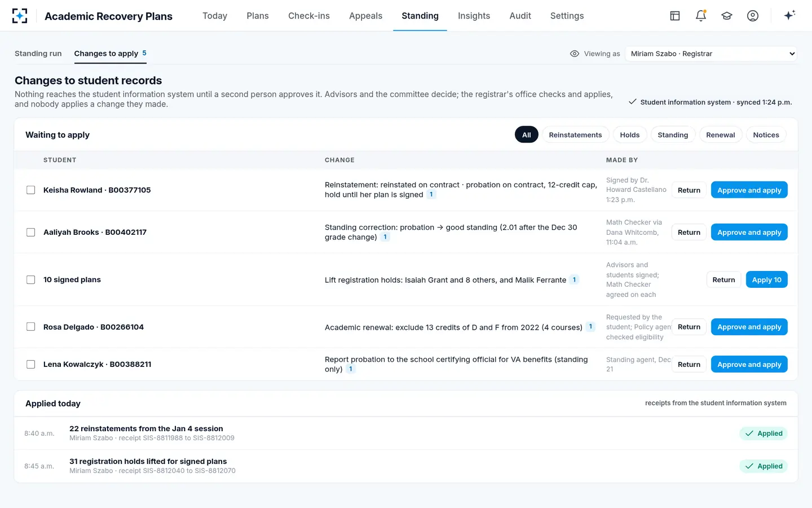Click the graduation cap icon

[727, 16]
